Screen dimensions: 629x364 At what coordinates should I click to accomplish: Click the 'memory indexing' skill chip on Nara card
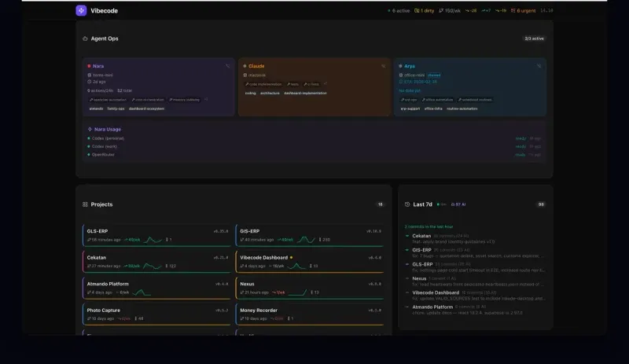[185, 100]
